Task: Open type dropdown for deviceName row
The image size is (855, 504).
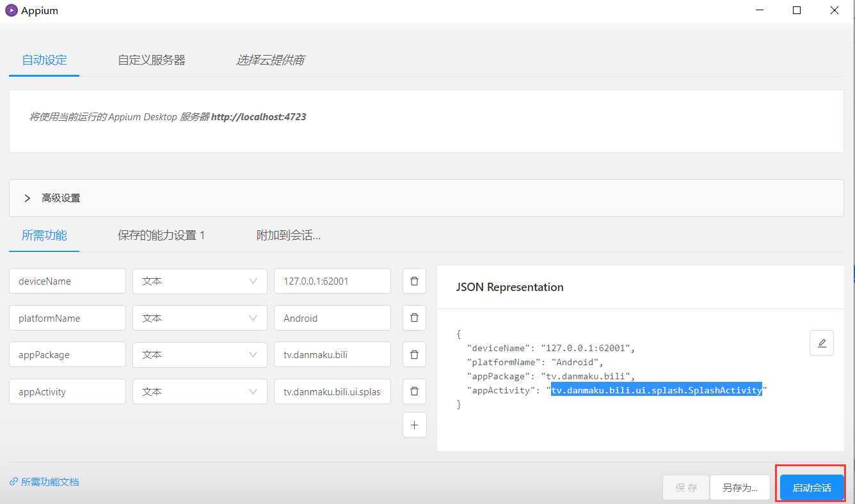Action: pyautogui.click(x=200, y=281)
